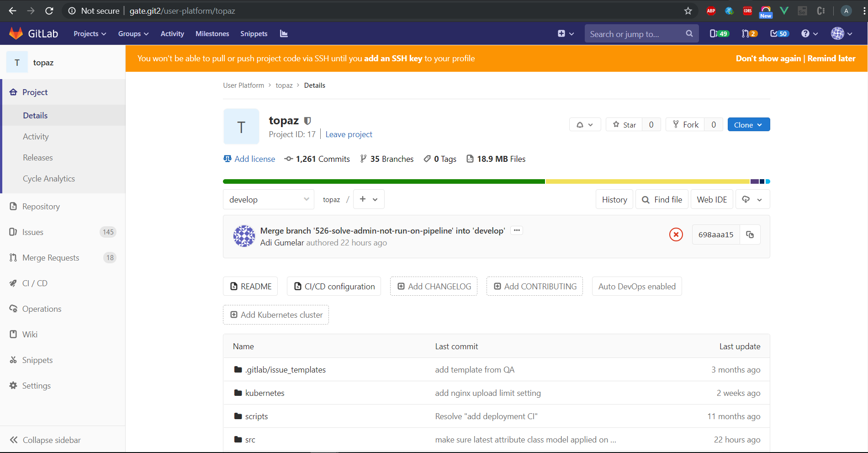Click the Leave project link
This screenshot has width=868, height=453.
pos(349,134)
